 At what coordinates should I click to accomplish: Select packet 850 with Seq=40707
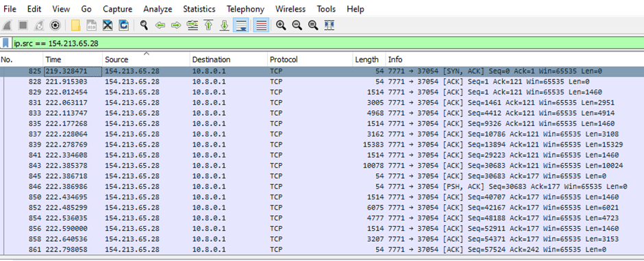pos(322,197)
